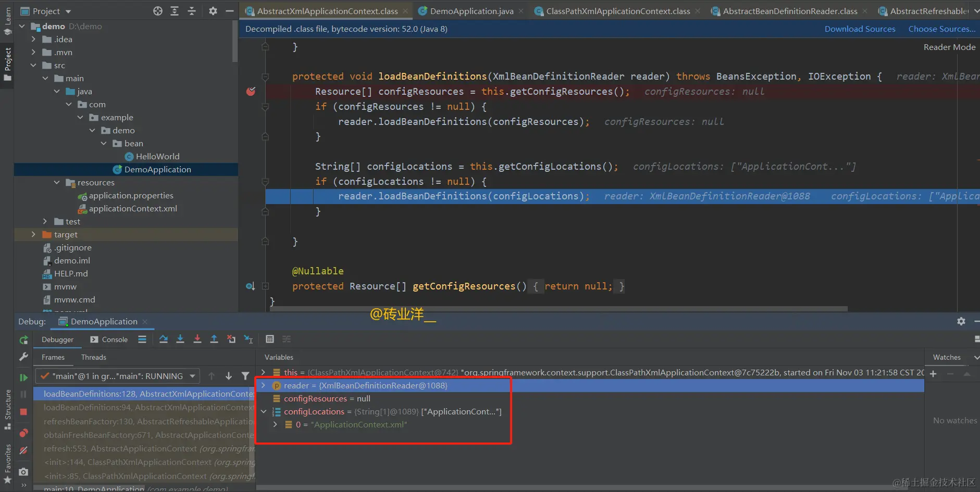Select next frame down arrow
The image size is (980, 492).
[229, 376]
